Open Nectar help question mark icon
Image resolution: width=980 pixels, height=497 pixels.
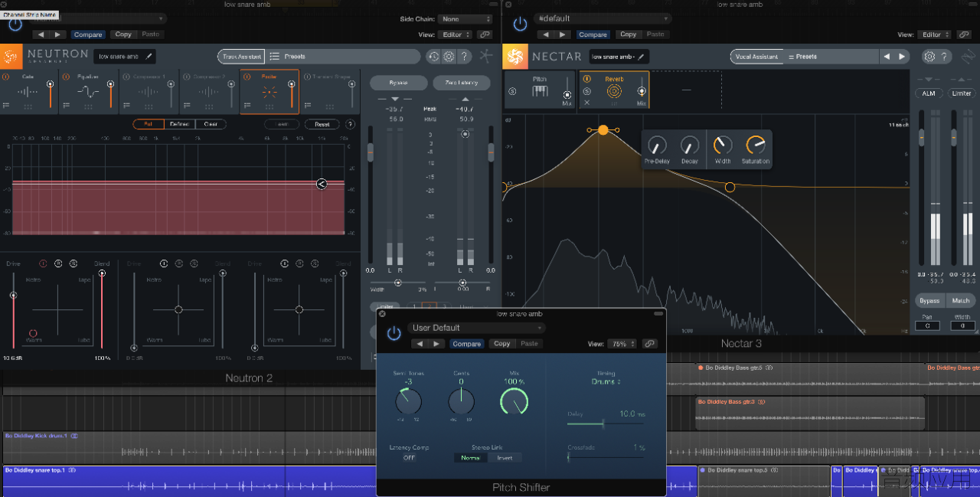[x=945, y=56]
